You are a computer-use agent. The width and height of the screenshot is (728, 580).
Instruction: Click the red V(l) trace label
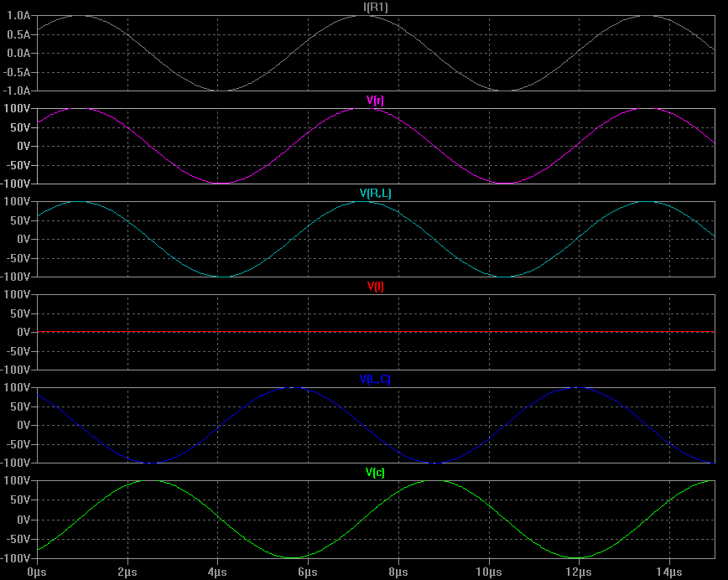375,287
